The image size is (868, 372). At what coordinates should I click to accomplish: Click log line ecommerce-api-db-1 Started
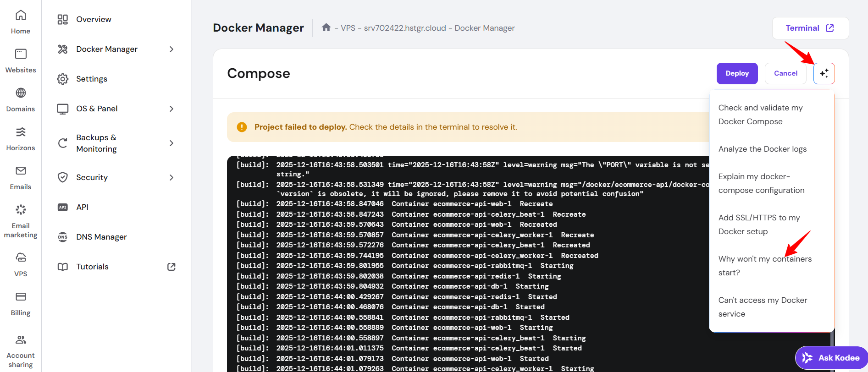click(x=390, y=307)
